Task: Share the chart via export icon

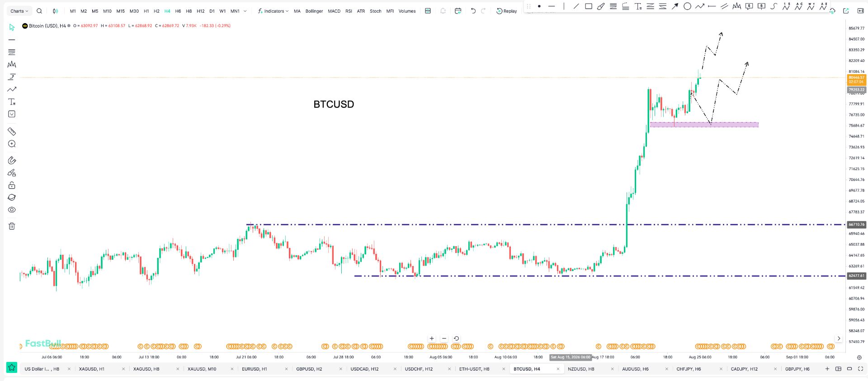Action: 846,11
